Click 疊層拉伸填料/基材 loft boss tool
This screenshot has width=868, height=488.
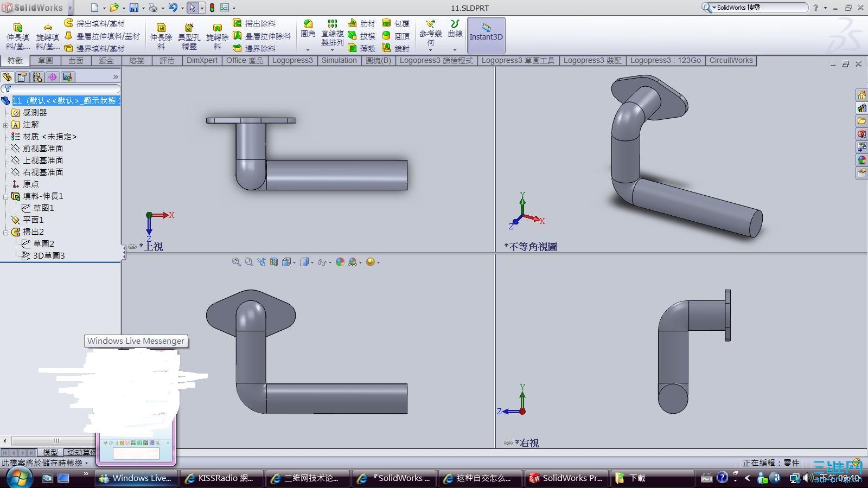pos(102,36)
